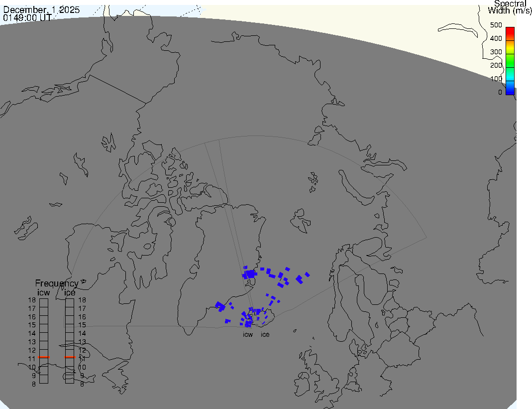This screenshot has width=532, height=409.
Task: Click the 15 label right of ice bar
Action: point(82,325)
